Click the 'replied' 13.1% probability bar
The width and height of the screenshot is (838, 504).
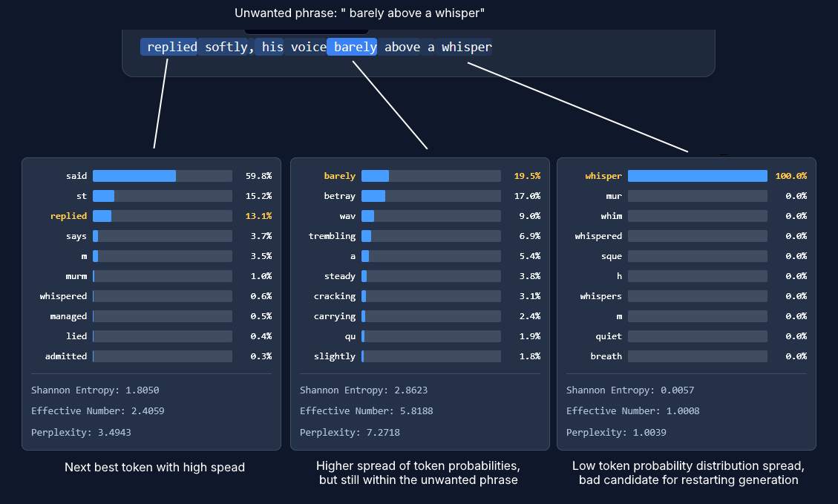163,216
